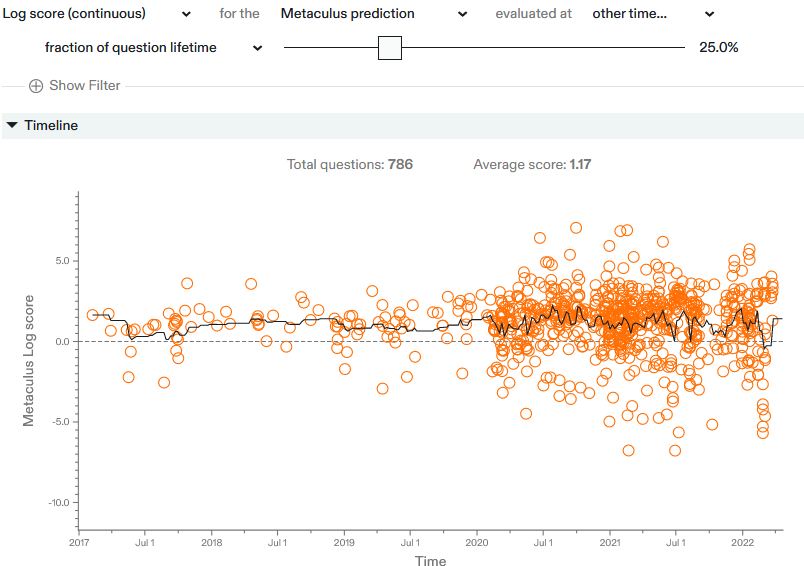Click the question lifetime slider handle
Viewport: 804px width, 566px height.
click(390, 48)
